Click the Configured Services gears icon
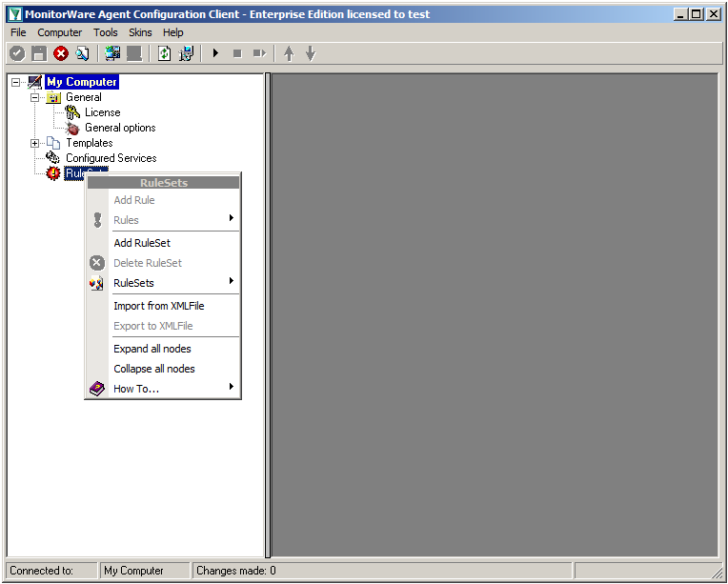This screenshot has height=584, width=728. coord(53,158)
